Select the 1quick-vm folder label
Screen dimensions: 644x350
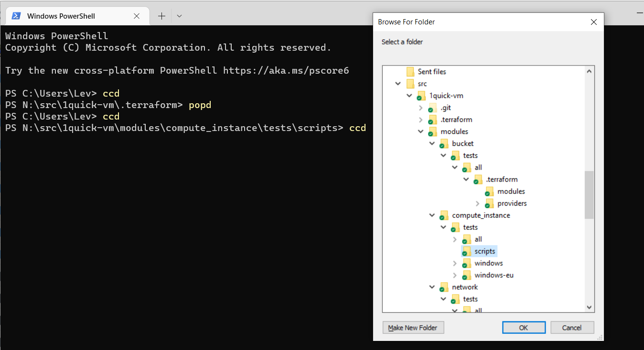pos(446,96)
